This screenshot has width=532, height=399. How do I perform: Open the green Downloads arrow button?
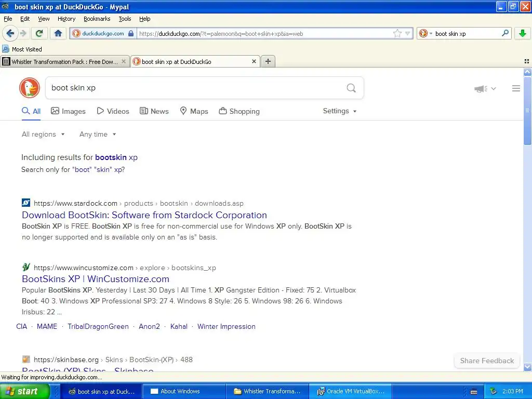click(523, 33)
